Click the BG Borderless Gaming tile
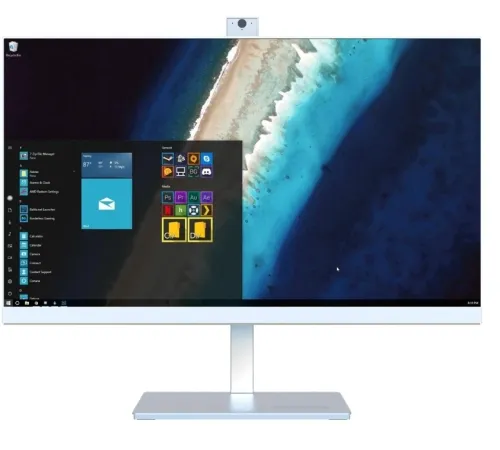The image size is (500, 450). (x=194, y=172)
